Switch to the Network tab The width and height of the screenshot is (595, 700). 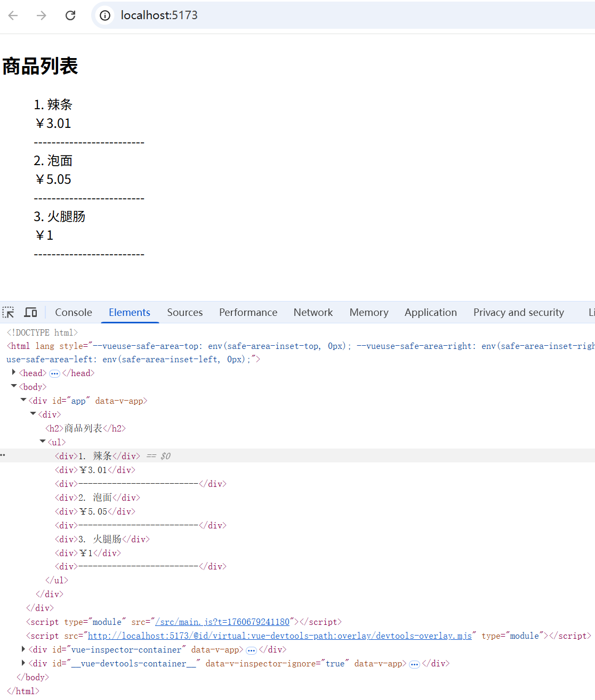click(313, 313)
